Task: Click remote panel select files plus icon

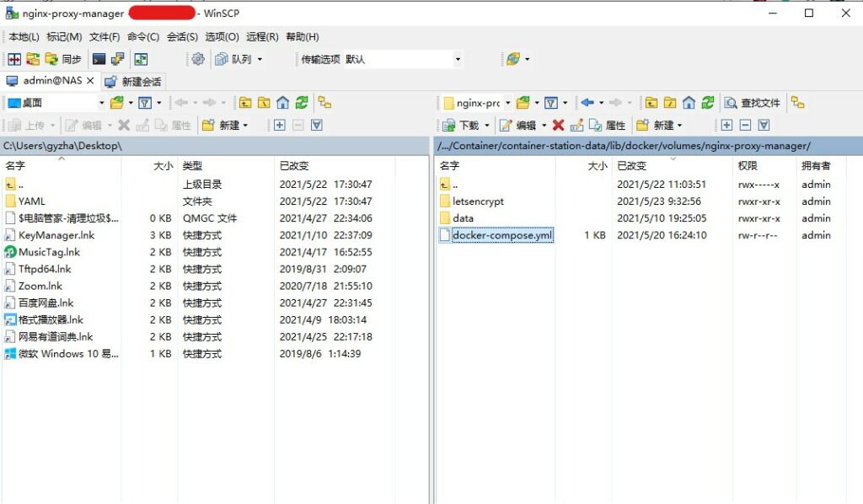Action: pos(726,126)
